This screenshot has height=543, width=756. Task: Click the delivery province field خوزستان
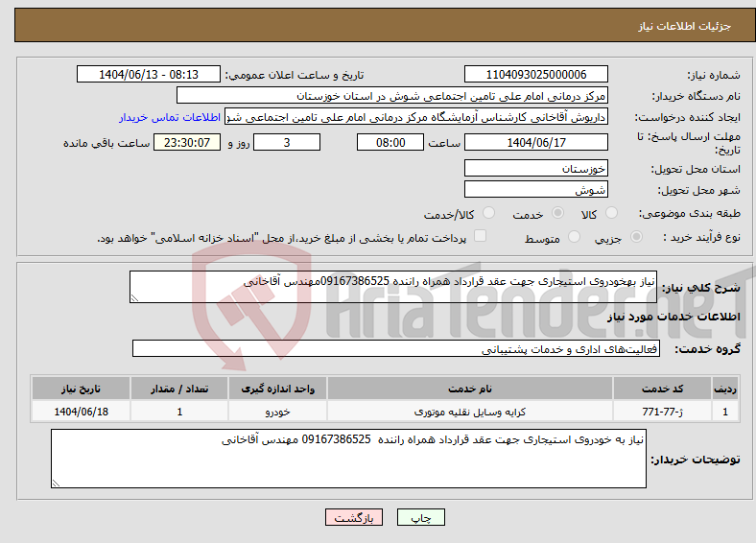tap(536, 168)
